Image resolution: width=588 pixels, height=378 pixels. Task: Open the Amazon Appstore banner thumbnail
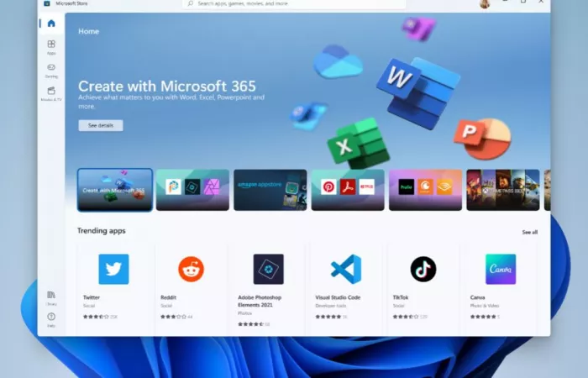(270, 190)
